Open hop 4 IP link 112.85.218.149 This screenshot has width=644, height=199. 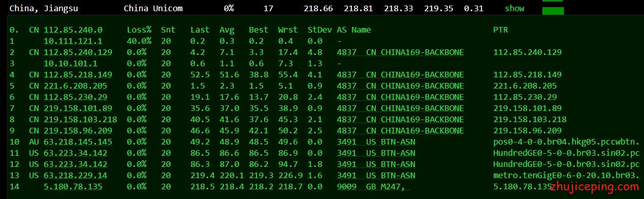[78, 74]
